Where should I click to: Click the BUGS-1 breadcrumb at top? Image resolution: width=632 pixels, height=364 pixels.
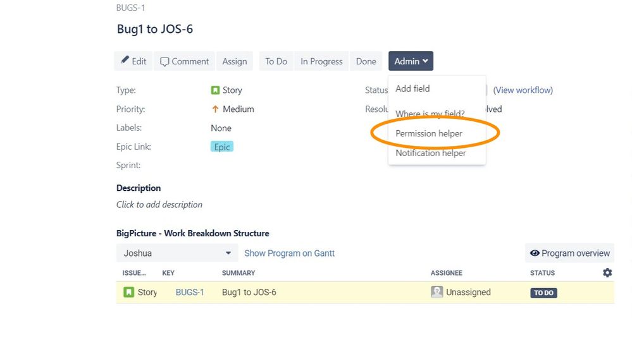coord(130,8)
